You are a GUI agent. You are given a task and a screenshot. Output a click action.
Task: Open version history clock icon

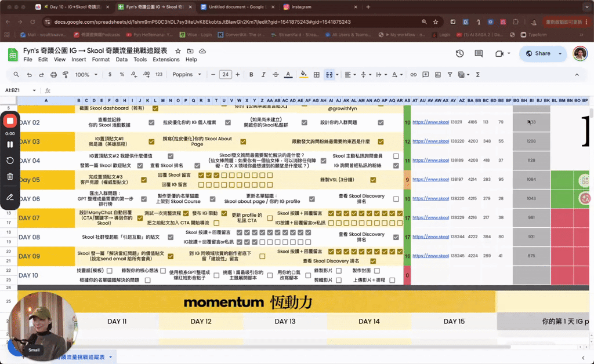pyautogui.click(x=459, y=53)
